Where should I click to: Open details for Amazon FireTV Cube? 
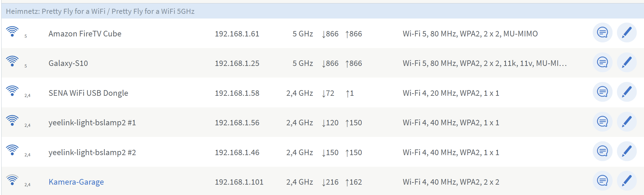click(x=602, y=32)
